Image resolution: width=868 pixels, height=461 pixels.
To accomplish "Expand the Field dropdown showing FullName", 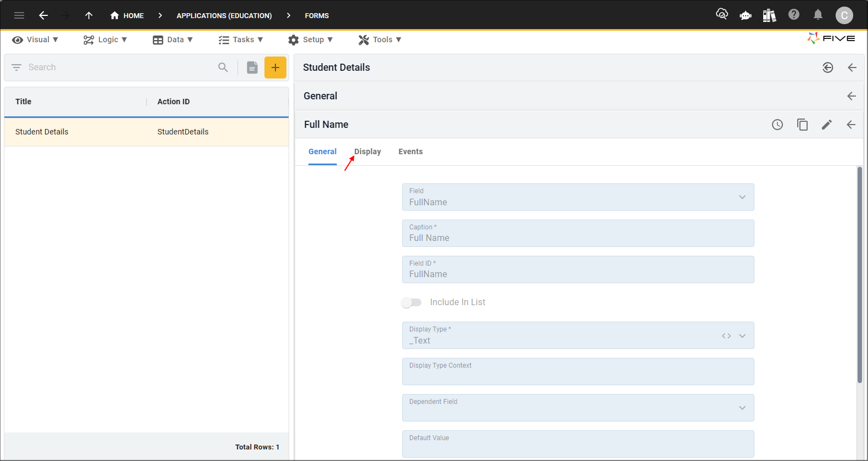I will 742,197.
